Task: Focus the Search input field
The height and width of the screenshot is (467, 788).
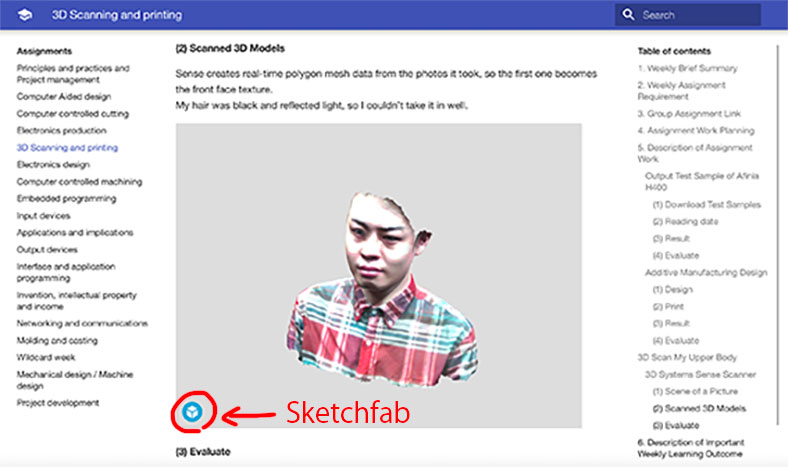Action: click(x=687, y=15)
